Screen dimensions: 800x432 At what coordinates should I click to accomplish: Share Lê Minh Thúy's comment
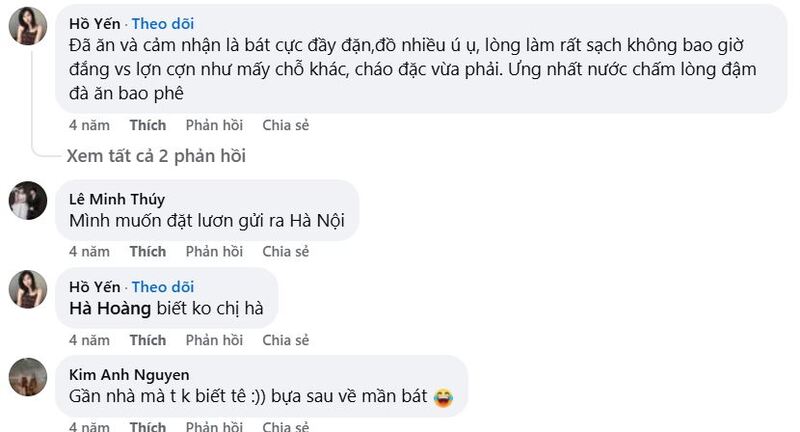[285, 251]
